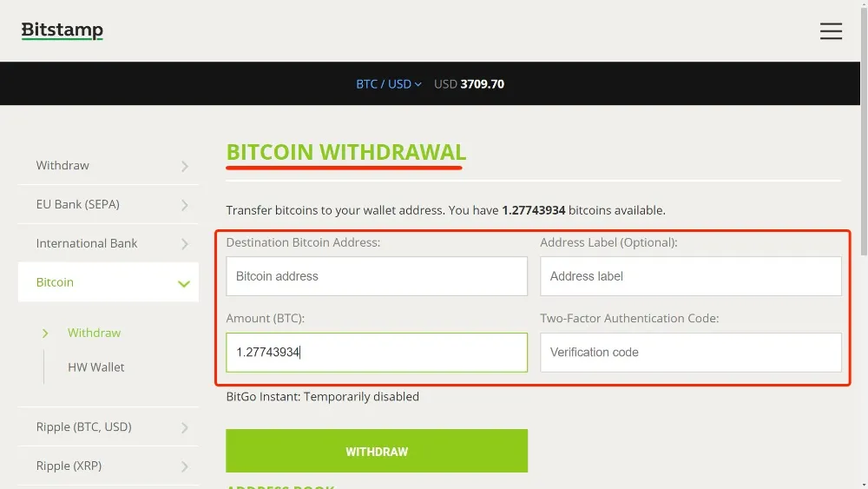Select Withdraw under the Bitcoin submenu
Image resolution: width=868 pixels, height=489 pixels.
coord(94,333)
